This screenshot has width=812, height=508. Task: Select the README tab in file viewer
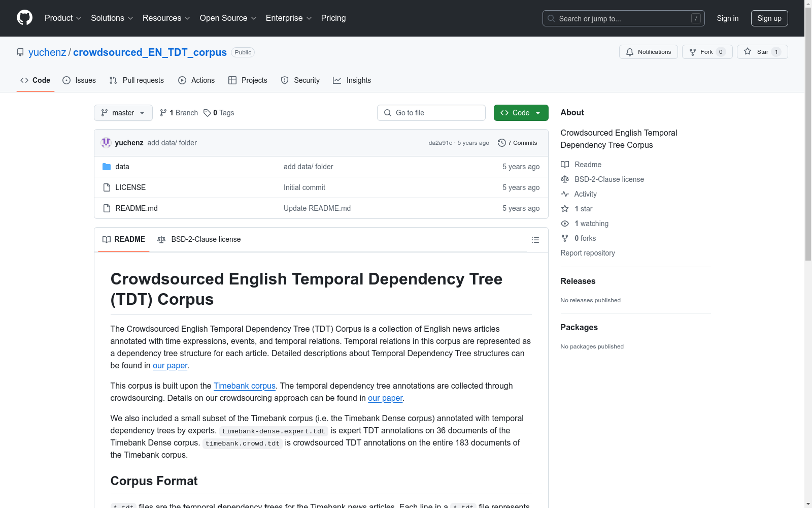pyautogui.click(x=124, y=239)
